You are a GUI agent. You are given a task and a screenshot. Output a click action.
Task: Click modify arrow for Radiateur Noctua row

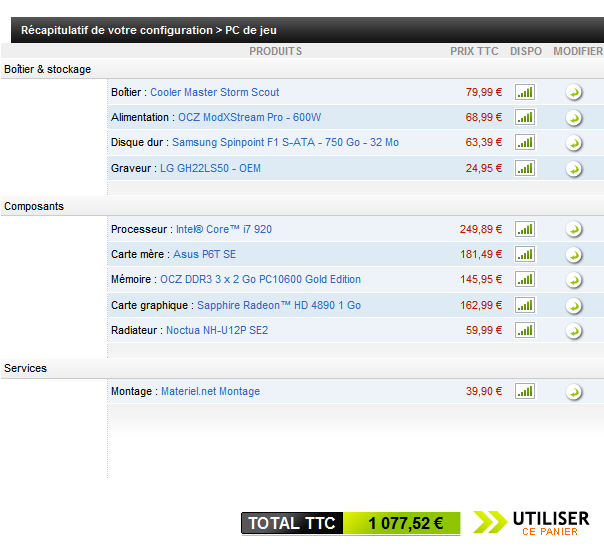click(574, 331)
